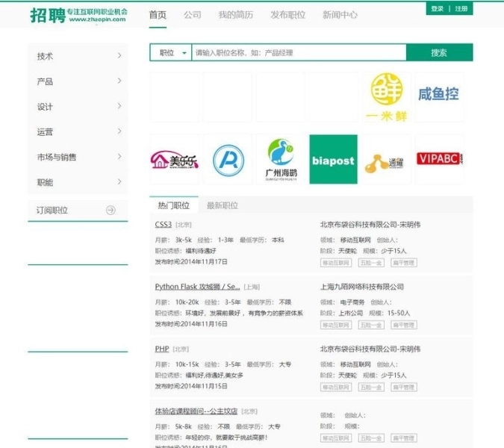Click the 注册 link
Viewport: 504px width, 448px height.
coord(461,9)
